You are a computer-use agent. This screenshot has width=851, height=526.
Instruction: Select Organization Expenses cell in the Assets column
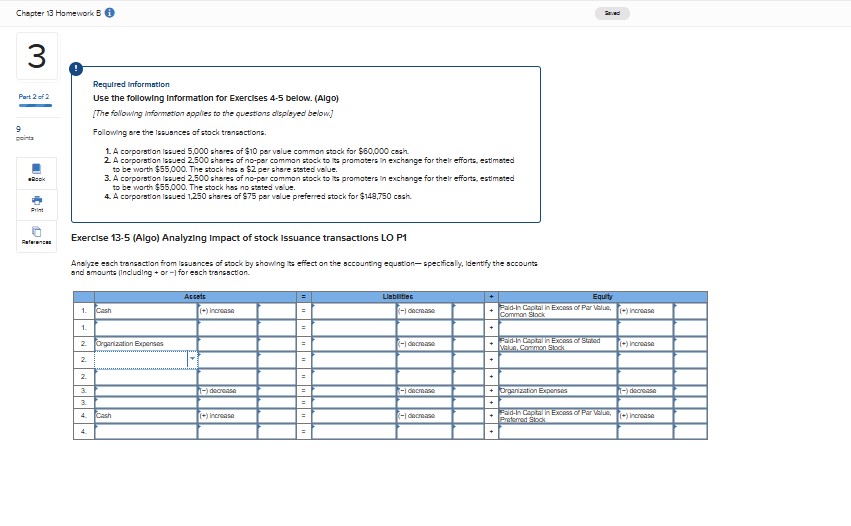click(x=146, y=344)
